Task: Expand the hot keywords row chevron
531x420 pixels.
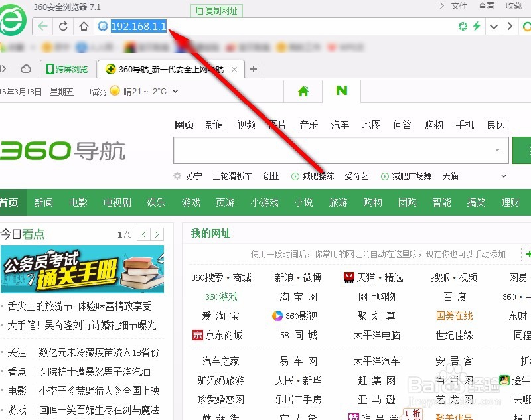Action: pyautogui.click(x=504, y=176)
